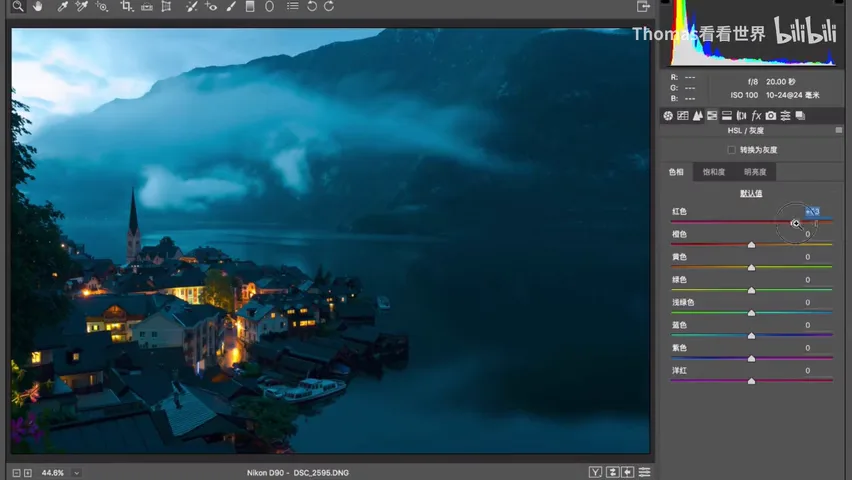This screenshot has width=852, height=480.
Task: Select the Red Eye Removal tool
Action: tap(211, 7)
